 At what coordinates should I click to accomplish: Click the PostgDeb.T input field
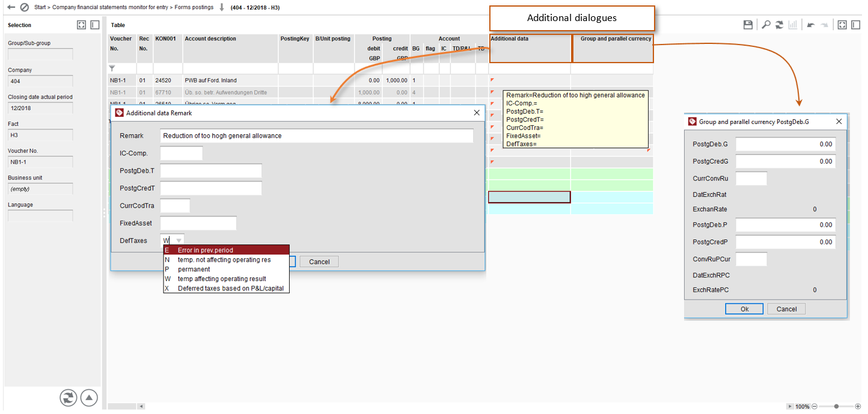(x=211, y=171)
